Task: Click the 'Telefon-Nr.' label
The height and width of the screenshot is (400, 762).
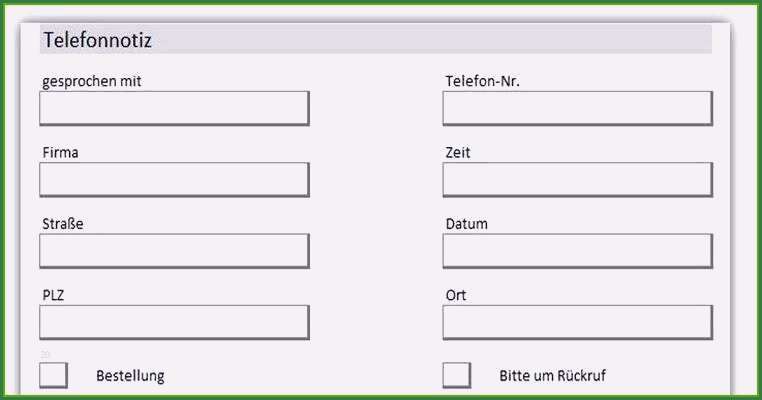Action: (x=483, y=81)
